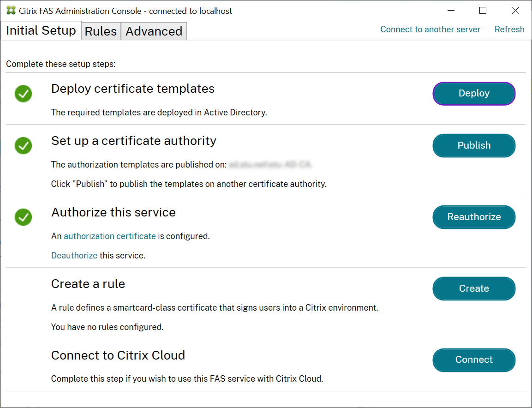Viewport: 532px width, 408px height.
Task: Click the Deauthorize link
Action: (74, 256)
